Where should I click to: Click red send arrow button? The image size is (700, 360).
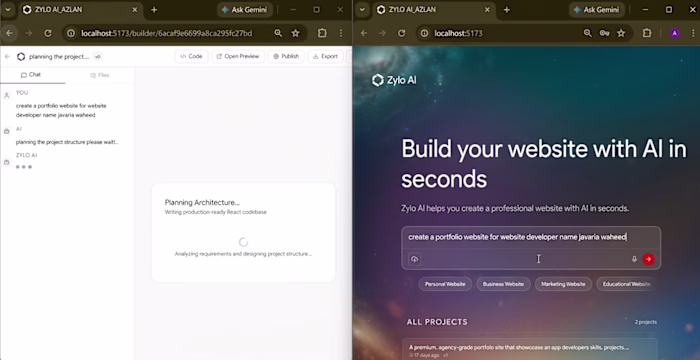[648, 259]
